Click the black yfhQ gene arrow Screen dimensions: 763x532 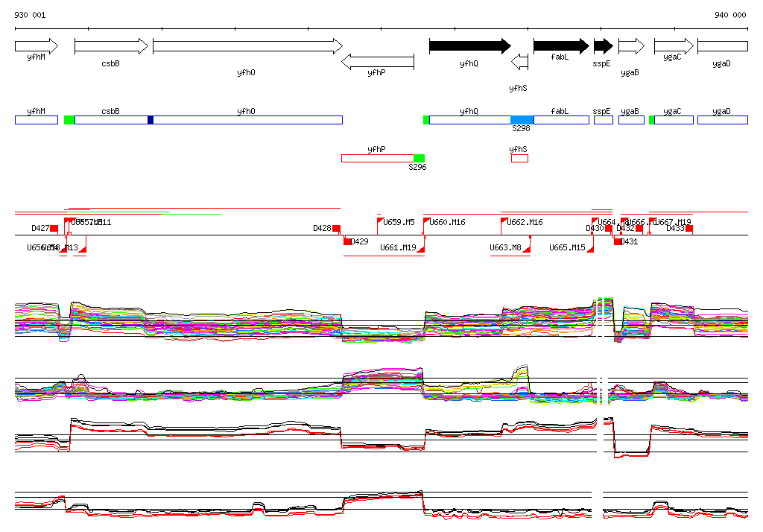[470, 46]
